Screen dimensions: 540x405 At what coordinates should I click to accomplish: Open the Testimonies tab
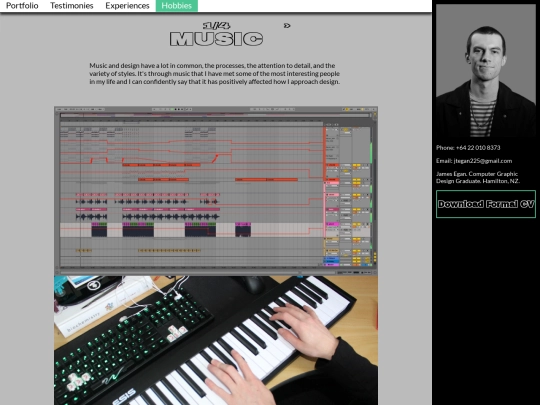(x=72, y=6)
